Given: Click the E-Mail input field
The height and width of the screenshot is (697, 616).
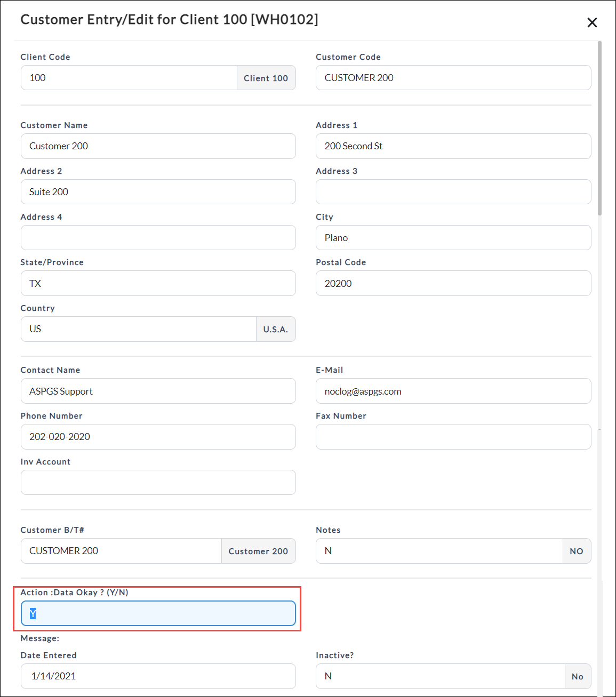Looking at the screenshot, I should (453, 391).
